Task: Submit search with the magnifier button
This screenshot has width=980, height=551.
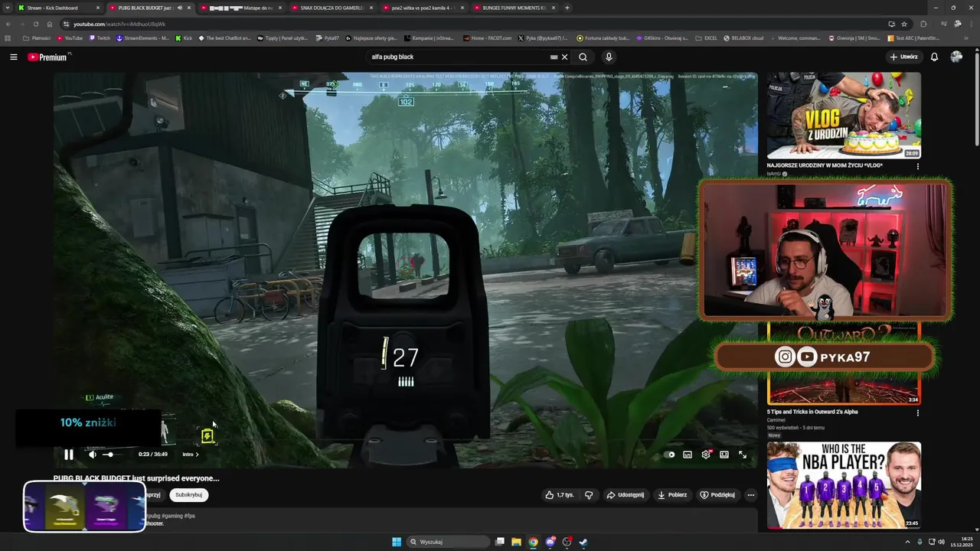Action: (583, 57)
